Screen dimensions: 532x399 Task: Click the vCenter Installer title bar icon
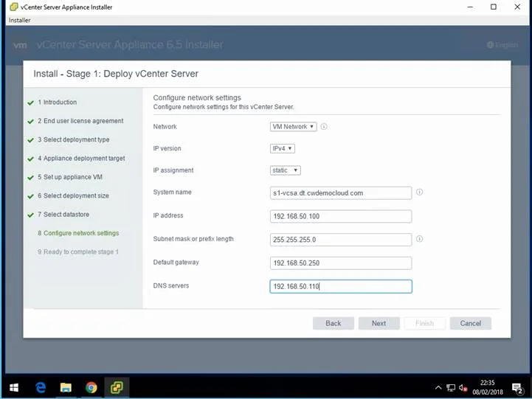(x=13, y=7)
